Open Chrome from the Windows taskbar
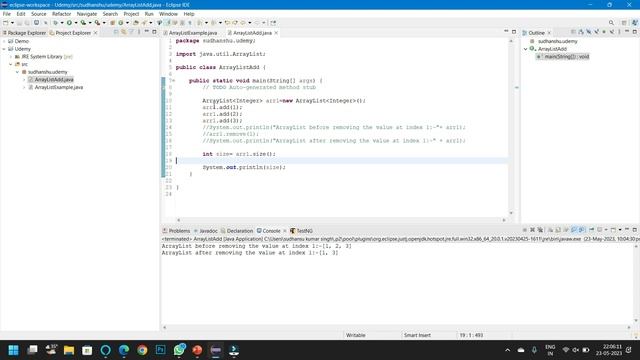The height and width of the screenshot is (360, 640). pos(142,350)
